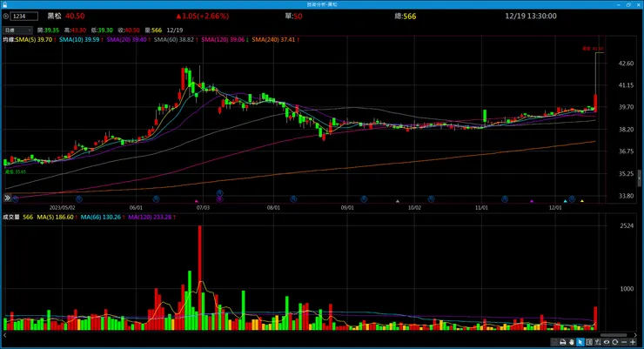Click the 總:566 total volume text
Image resolution: width=644 pixels, height=349 pixels.
coord(405,16)
